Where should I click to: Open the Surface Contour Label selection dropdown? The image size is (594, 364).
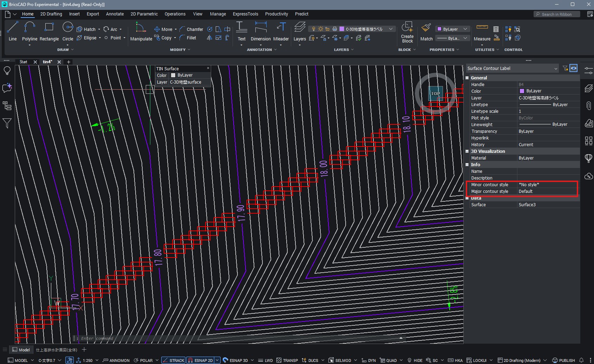pos(512,69)
